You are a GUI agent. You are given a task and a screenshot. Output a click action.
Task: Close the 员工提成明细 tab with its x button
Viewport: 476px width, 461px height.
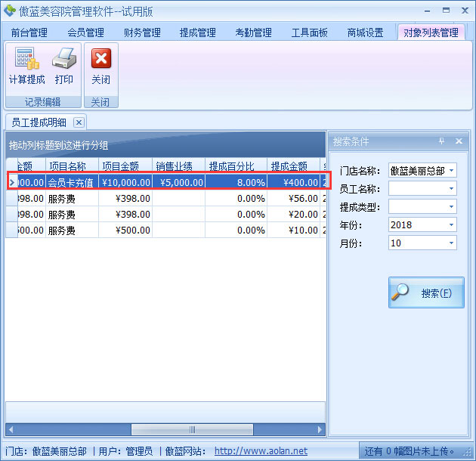coord(79,122)
